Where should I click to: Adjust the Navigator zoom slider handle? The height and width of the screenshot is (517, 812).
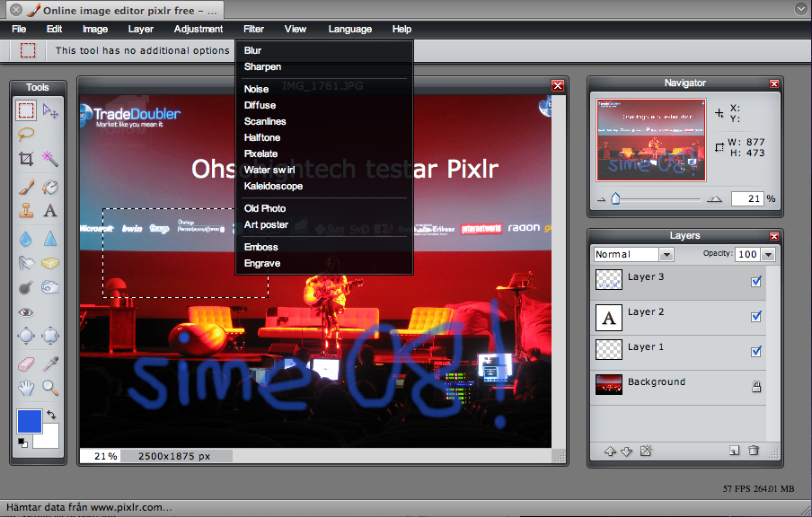[x=615, y=198]
